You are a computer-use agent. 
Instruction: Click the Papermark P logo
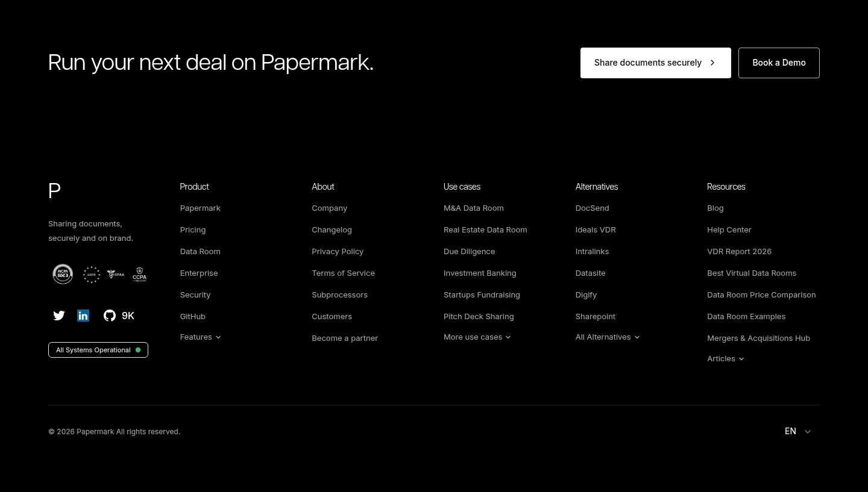click(54, 191)
